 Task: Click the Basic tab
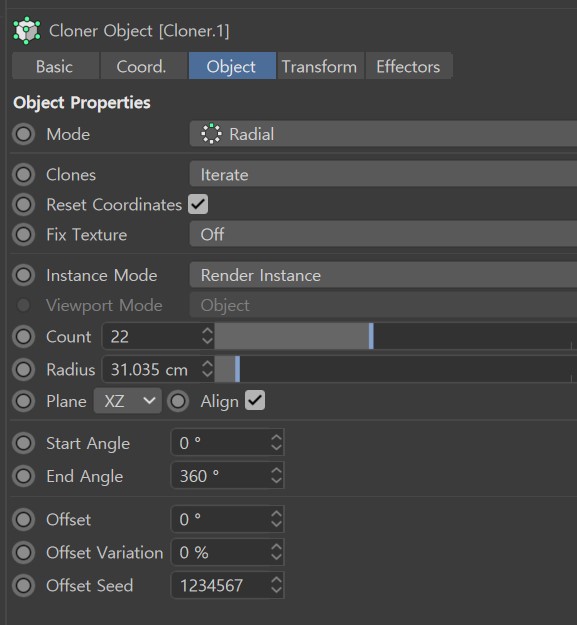click(55, 66)
